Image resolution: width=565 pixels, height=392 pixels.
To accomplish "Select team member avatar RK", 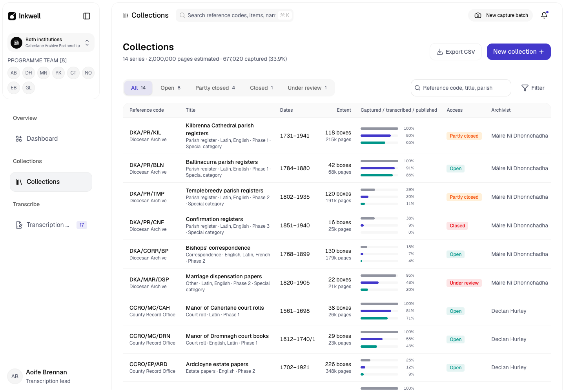I will tap(58, 73).
